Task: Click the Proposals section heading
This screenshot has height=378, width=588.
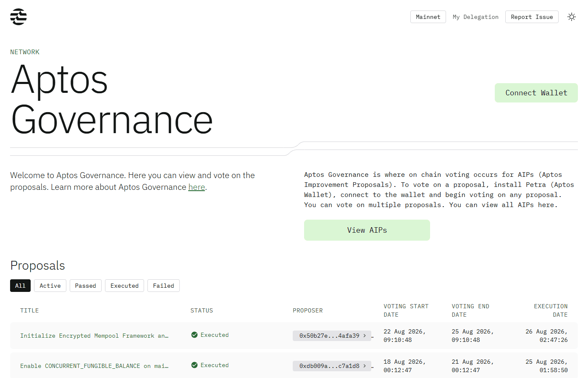Action: point(37,265)
